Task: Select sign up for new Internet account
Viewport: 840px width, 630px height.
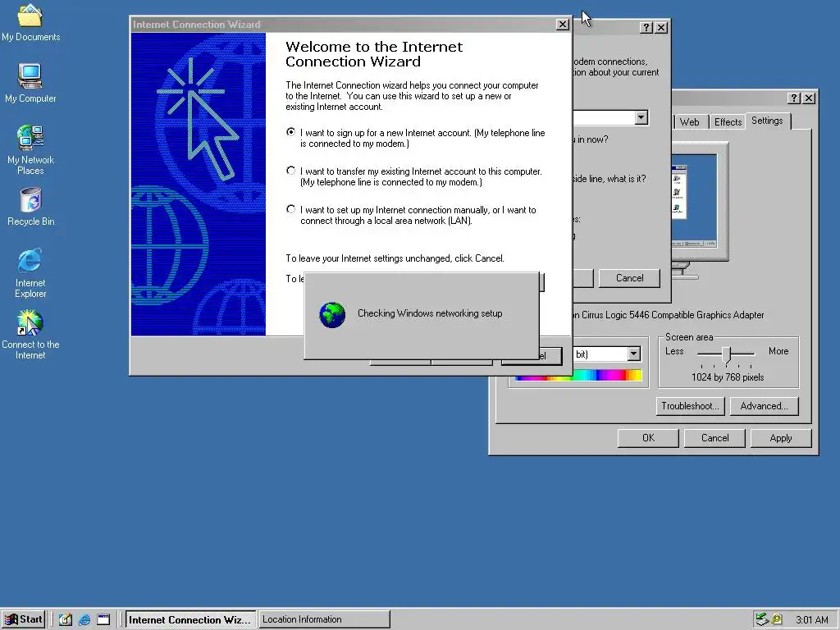Action: (x=291, y=132)
